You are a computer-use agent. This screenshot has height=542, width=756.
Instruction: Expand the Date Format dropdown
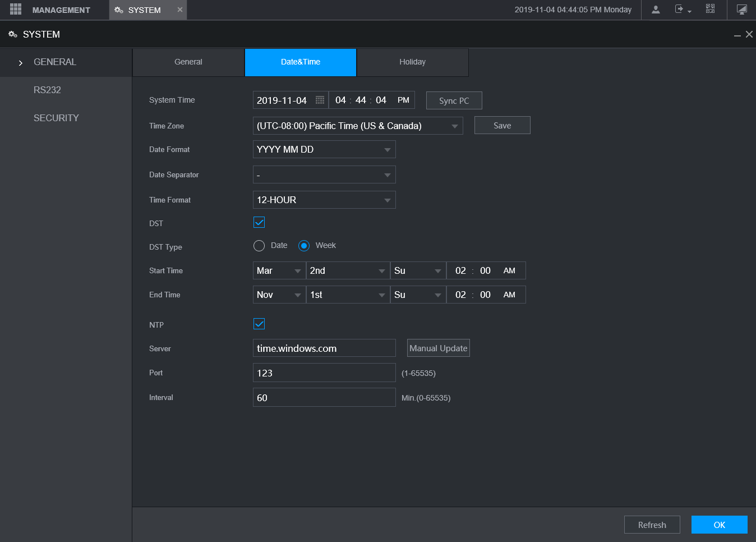(x=324, y=149)
